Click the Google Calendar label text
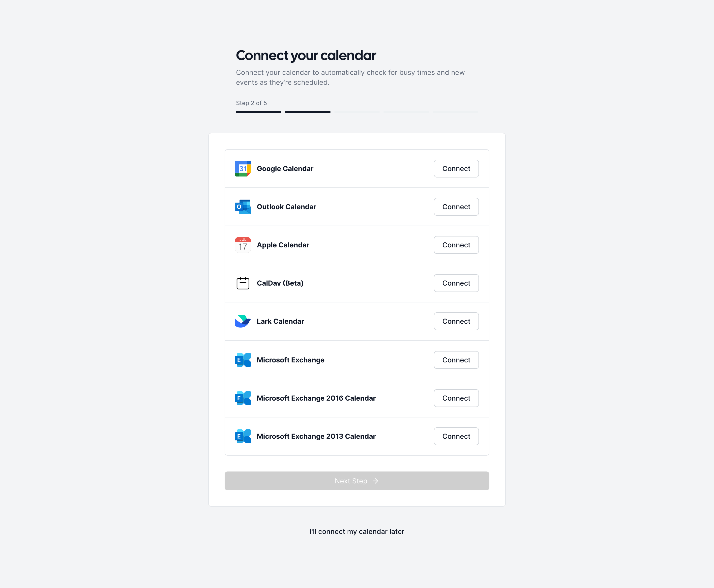The height and width of the screenshot is (588, 714). coord(285,169)
